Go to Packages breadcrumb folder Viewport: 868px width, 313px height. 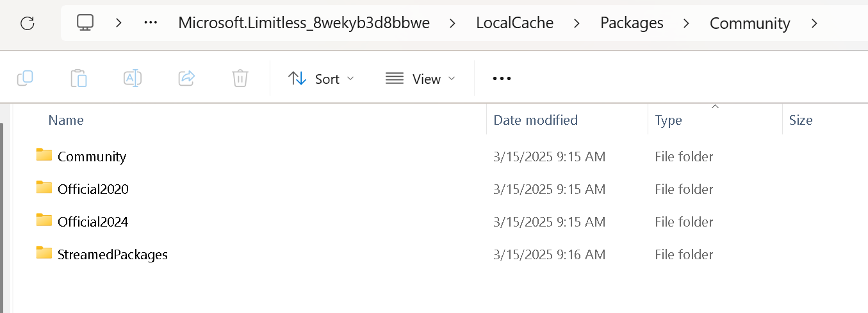click(x=632, y=23)
